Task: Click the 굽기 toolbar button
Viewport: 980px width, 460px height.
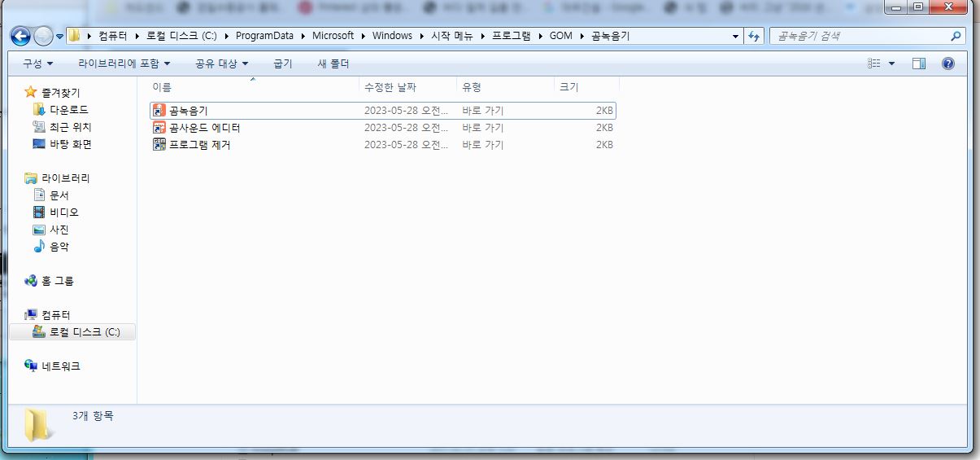Action: (283, 64)
